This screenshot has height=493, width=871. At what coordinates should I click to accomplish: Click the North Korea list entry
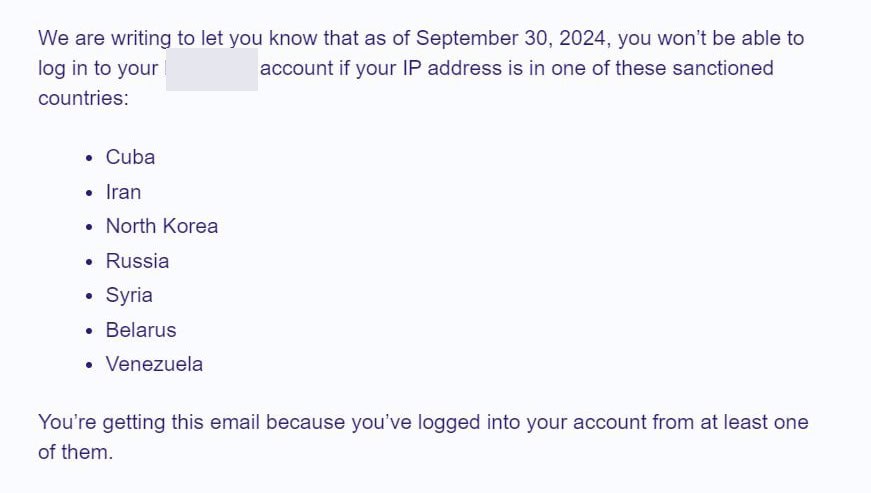161,226
